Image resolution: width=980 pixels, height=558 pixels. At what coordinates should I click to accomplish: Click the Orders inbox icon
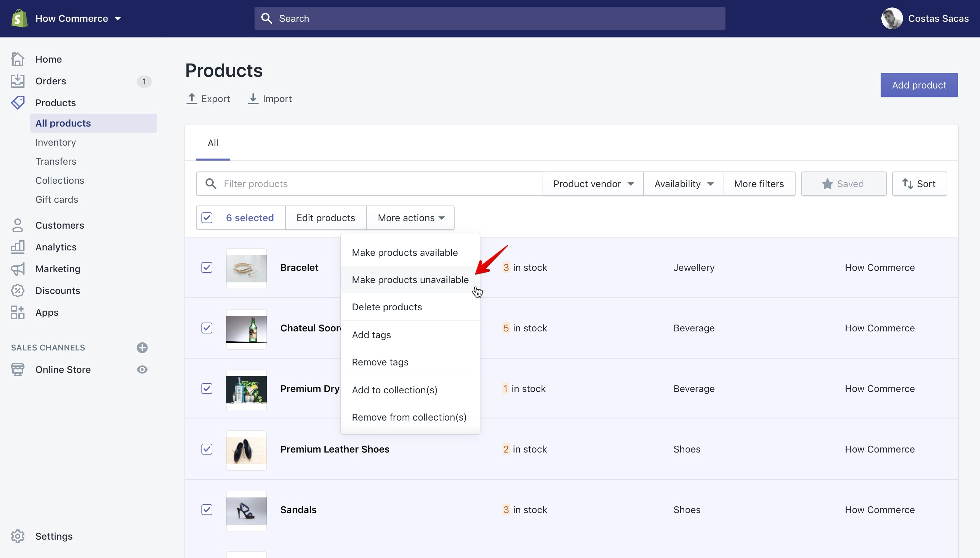coord(18,81)
